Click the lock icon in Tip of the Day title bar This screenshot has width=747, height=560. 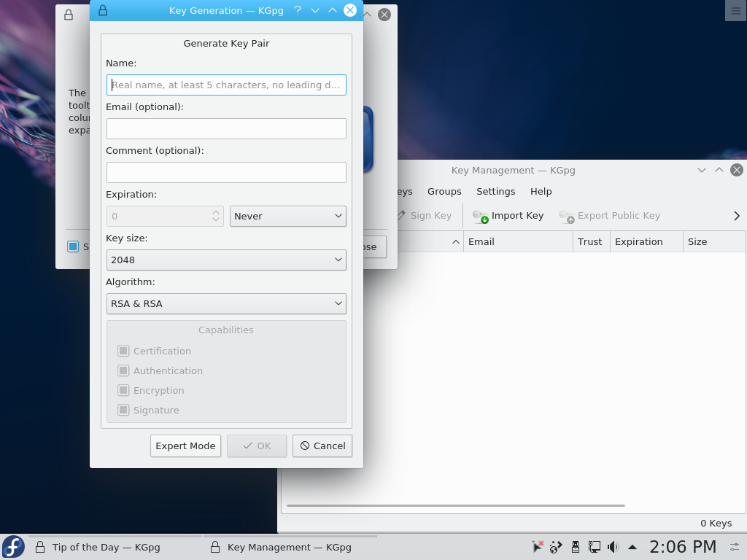pyautogui.click(x=69, y=15)
